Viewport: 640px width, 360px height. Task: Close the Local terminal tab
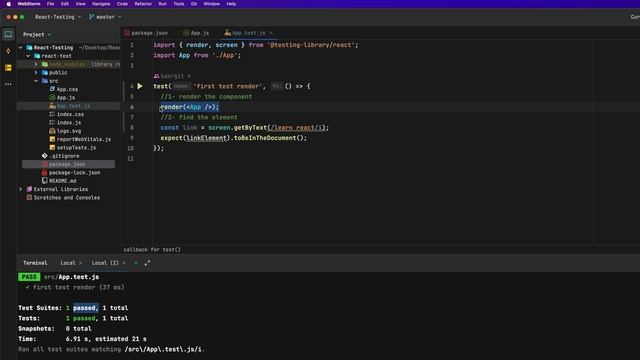[80, 263]
